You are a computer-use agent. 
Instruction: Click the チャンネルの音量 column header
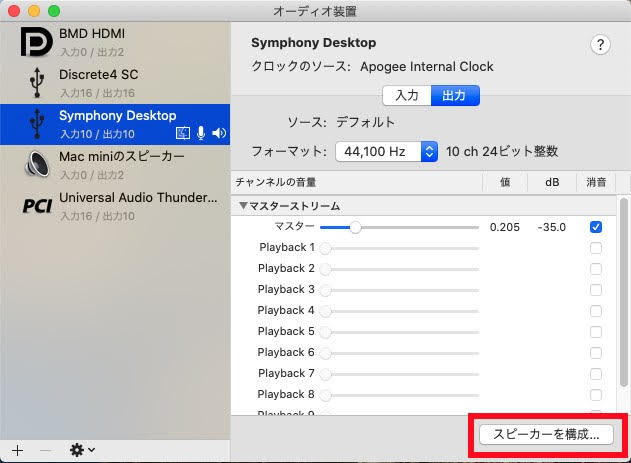pyautogui.click(x=357, y=182)
